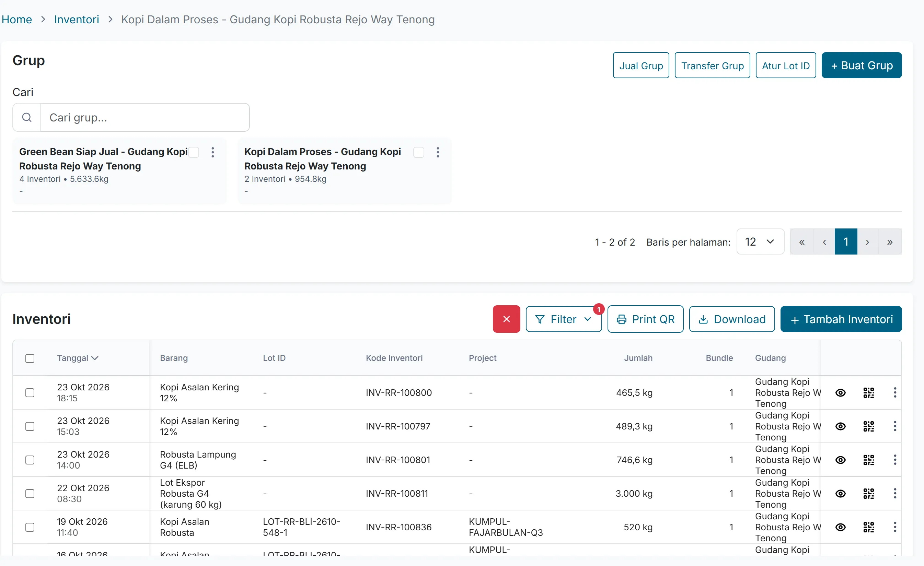Open row actions menu for INV-RR-100800
Image resolution: width=924 pixels, height=566 pixels.
tap(895, 392)
